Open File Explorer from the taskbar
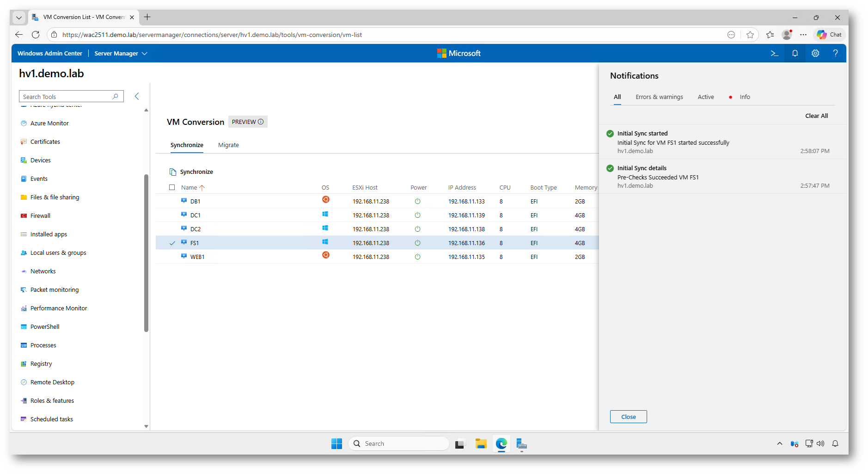Viewport: 868px width, 474px height. (x=481, y=444)
